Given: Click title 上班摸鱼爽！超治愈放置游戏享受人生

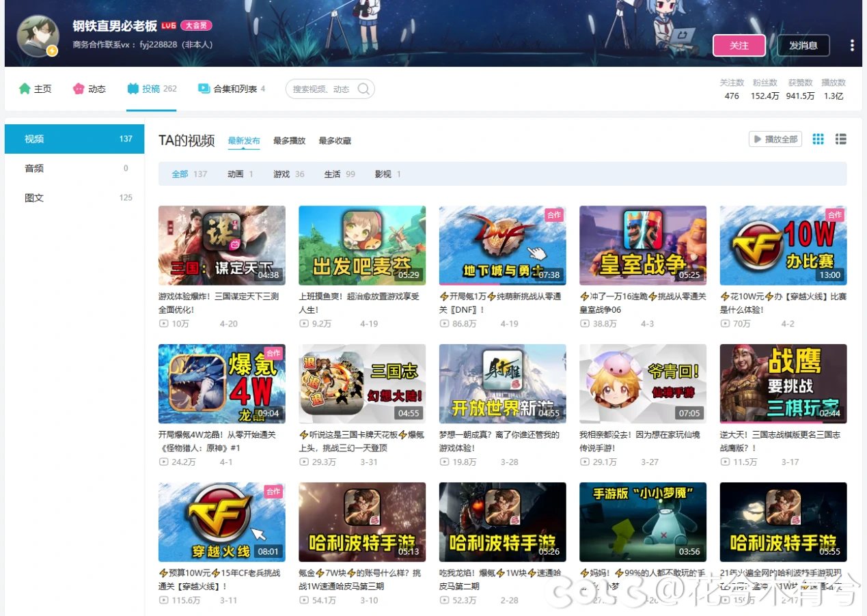Looking at the screenshot, I should [359, 303].
